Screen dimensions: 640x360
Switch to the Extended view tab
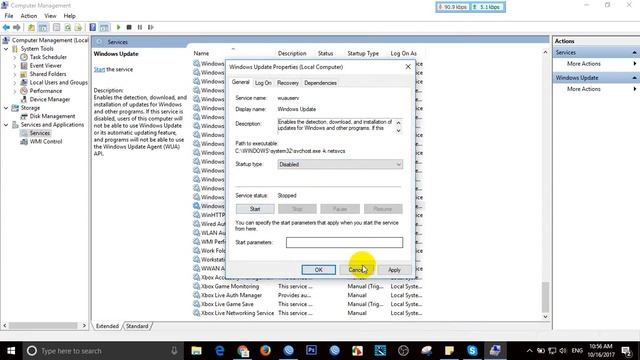pyautogui.click(x=107, y=326)
